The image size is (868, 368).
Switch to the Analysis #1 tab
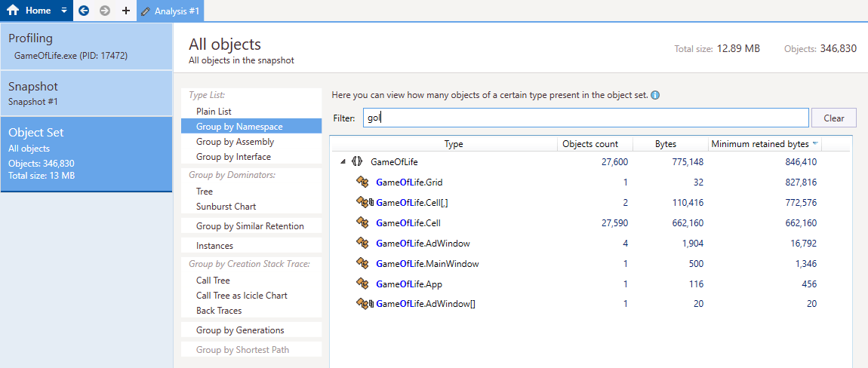pyautogui.click(x=170, y=11)
